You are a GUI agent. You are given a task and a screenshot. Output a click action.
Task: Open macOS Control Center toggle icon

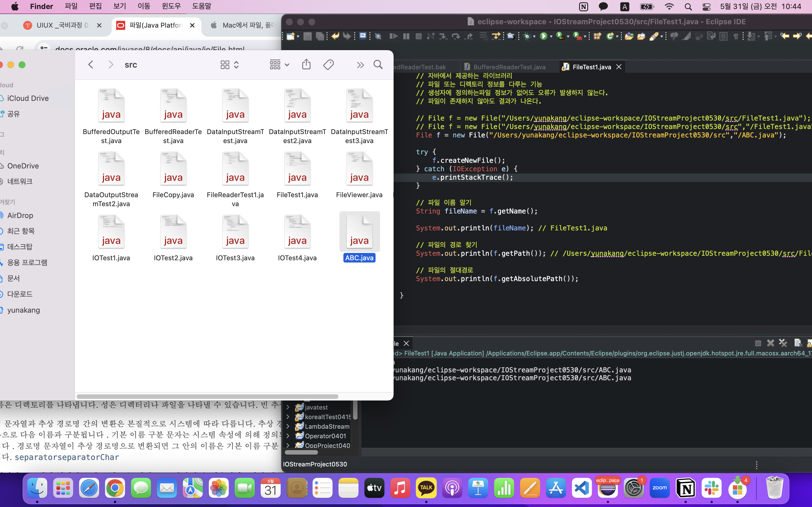coord(706,6)
